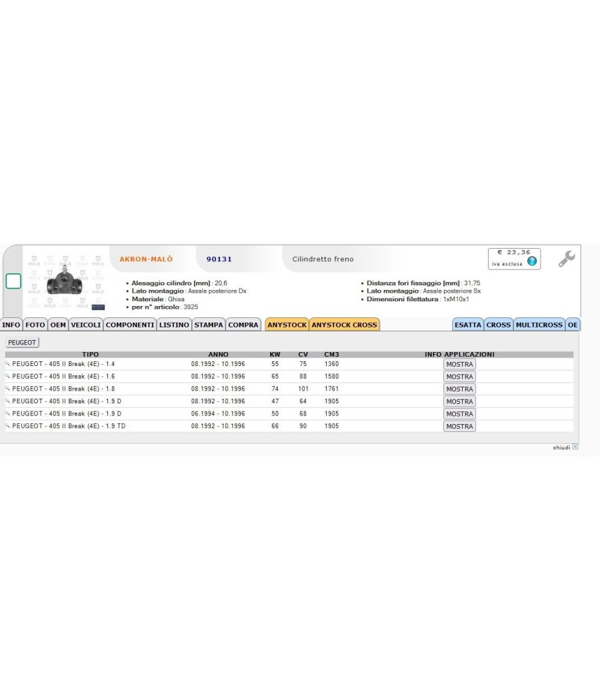Image resolution: width=600 pixels, height=700 pixels.
Task: Click magnifier icon for 405 II Break 1.8
Action: pos(7,389)
